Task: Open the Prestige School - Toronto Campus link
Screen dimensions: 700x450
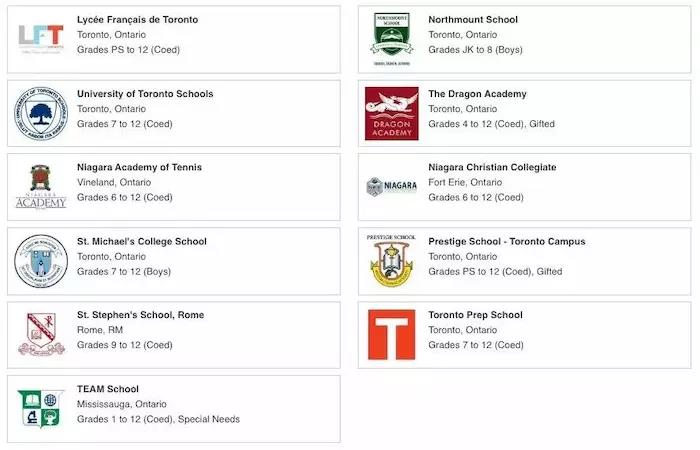Action: pyautogui.click(x=507, y=242)
